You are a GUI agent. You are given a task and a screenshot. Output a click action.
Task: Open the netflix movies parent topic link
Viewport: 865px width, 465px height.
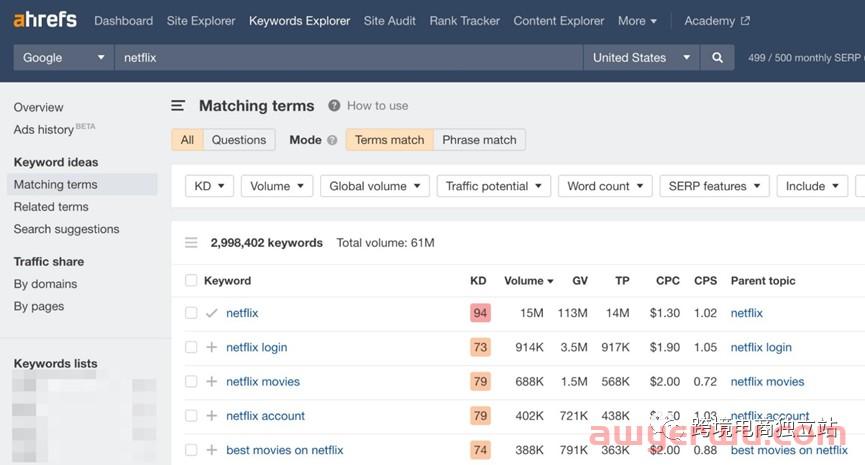click(x=767, y=382)
